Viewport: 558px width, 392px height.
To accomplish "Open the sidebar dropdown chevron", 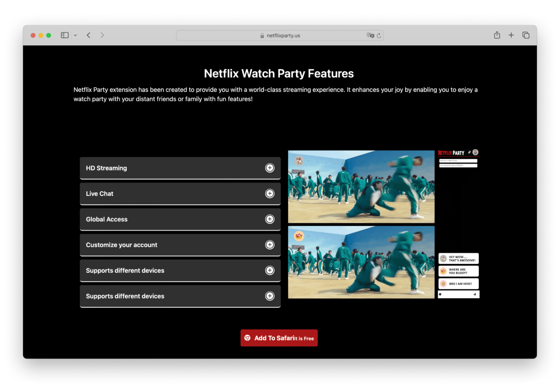I will (x=75, y=35).
